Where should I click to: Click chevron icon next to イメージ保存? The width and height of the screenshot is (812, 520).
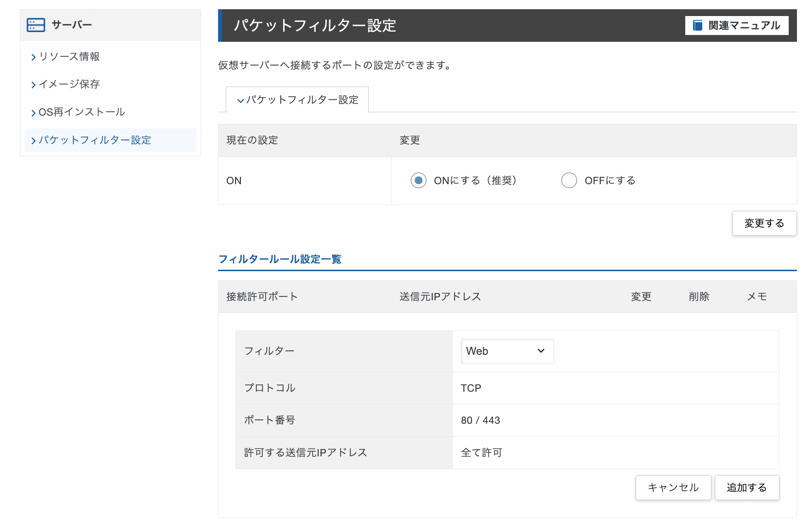[33, 85]
